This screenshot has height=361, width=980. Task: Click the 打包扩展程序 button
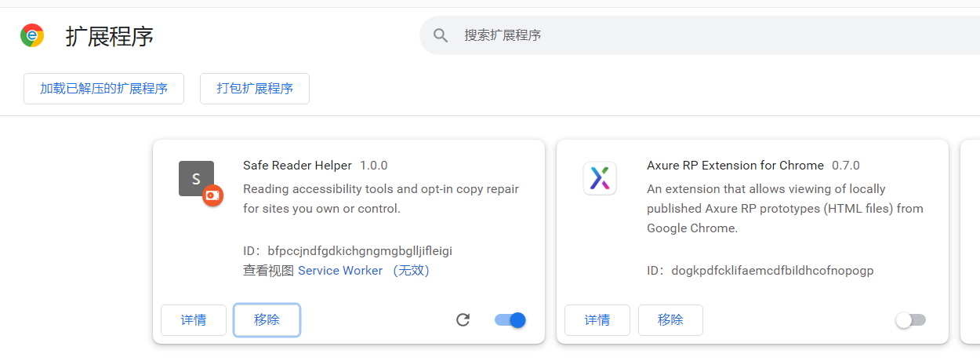pyautogui.click(x=255, y=89)
